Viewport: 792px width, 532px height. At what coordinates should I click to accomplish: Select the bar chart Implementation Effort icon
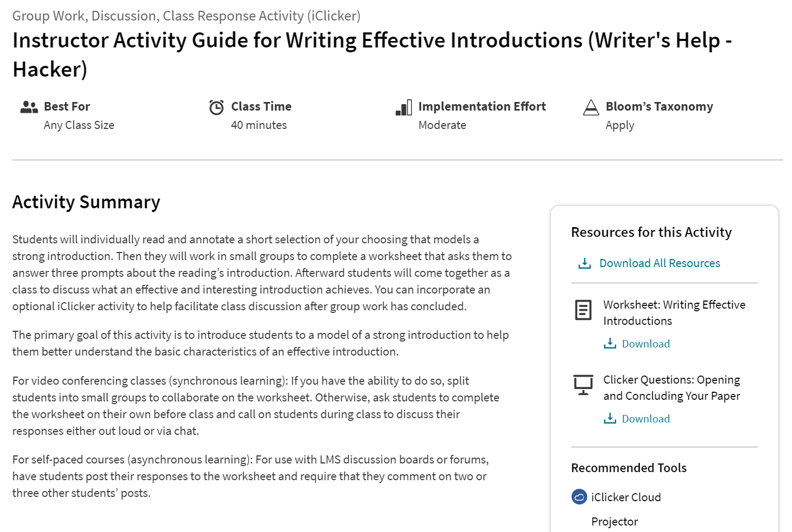(403, 107)
